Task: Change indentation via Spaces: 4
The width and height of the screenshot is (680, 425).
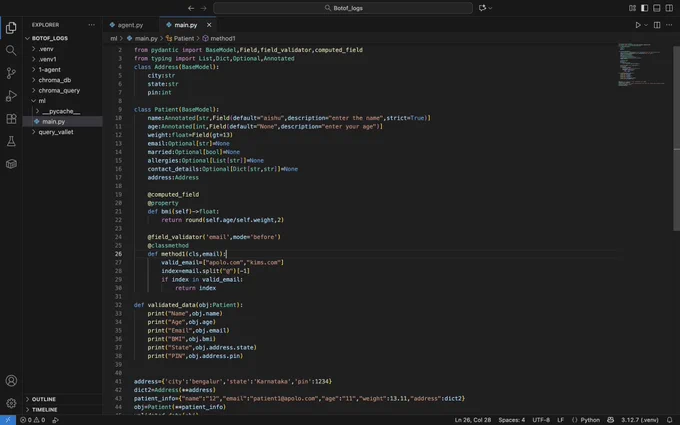Action: tap(511, 420)
